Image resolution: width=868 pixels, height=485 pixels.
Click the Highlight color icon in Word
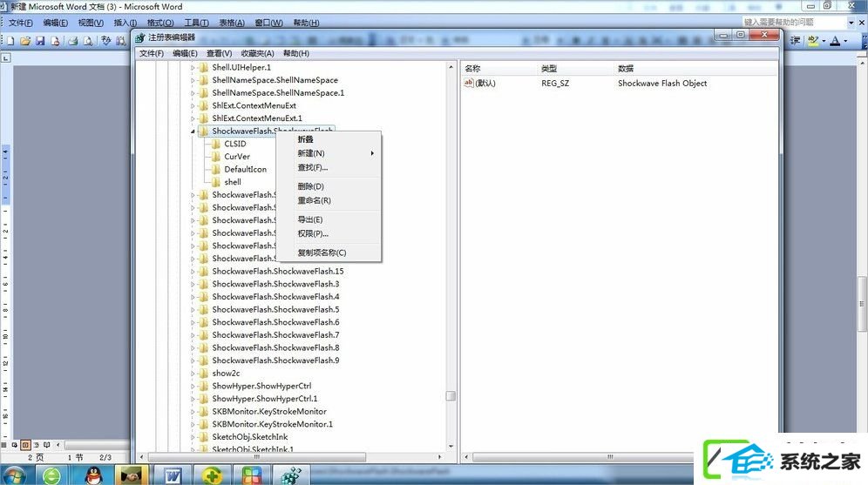[812, 40]
